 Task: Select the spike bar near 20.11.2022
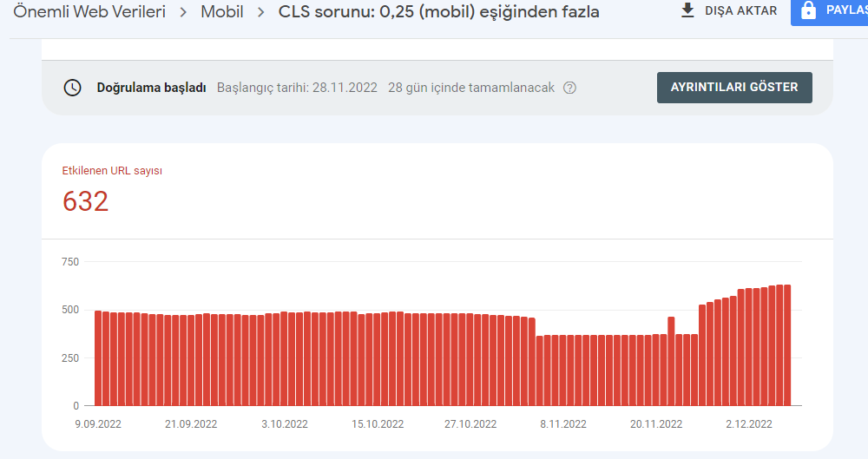click(x=671, y=361)
